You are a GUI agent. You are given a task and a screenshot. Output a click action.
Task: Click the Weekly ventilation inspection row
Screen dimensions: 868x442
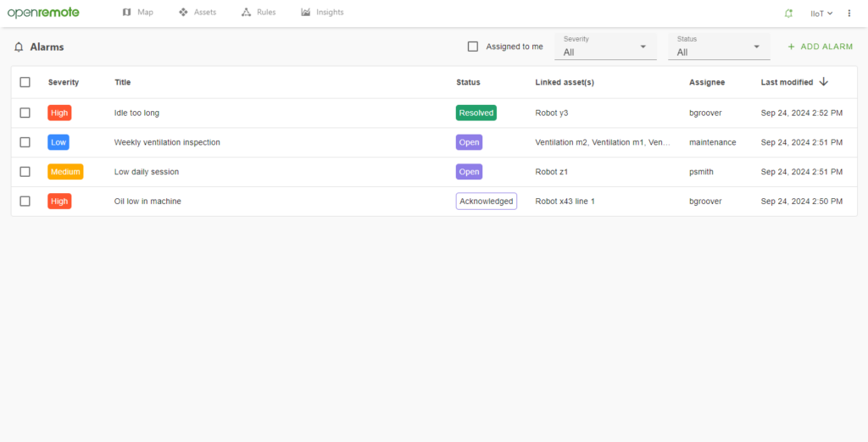[167, 142]
